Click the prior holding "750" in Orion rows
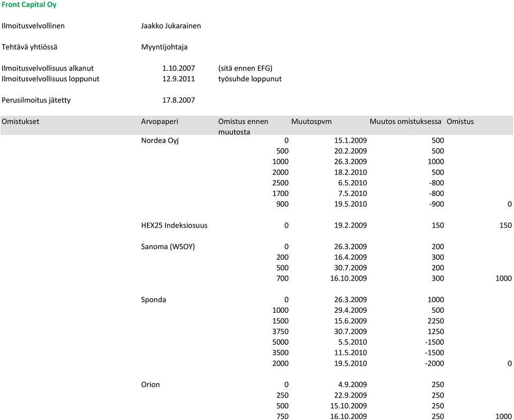Screen dimensions: 514x420 282,416
